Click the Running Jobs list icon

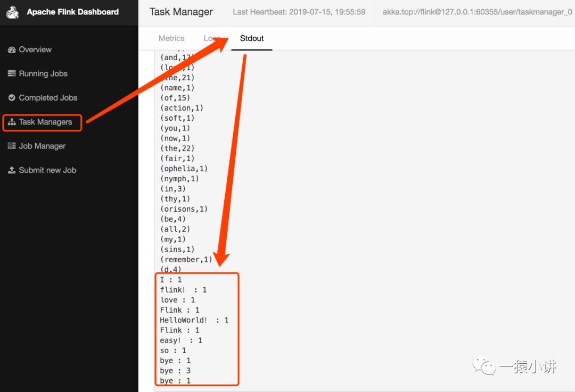[12, 73]
